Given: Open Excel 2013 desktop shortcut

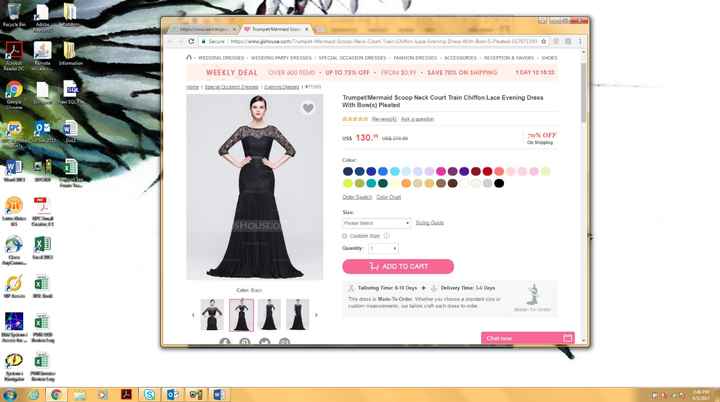Looking at the screenshot, I should click(42, 248).
